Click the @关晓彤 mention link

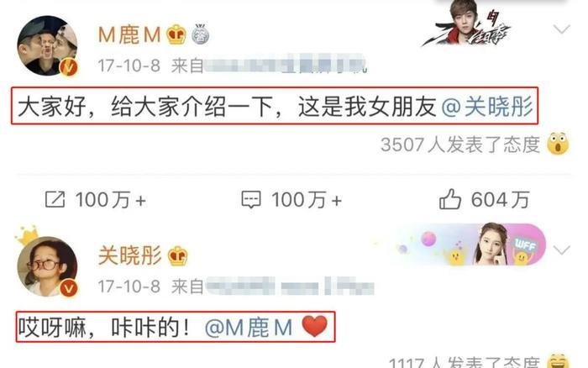coord(487,107)
